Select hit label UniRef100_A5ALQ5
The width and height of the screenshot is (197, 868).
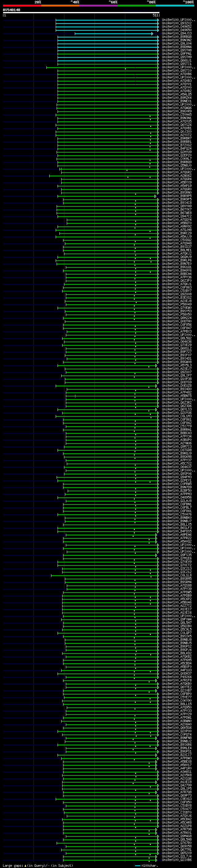(177, 94)
